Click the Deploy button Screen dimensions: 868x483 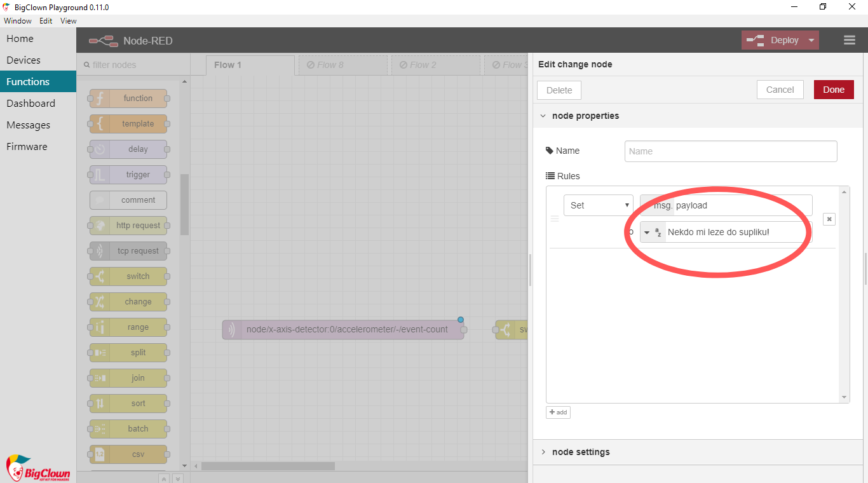[x=773, y=40]
